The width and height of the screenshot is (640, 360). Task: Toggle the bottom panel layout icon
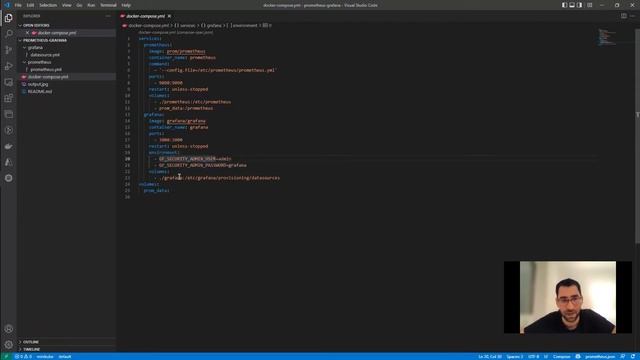coord(572,5)
